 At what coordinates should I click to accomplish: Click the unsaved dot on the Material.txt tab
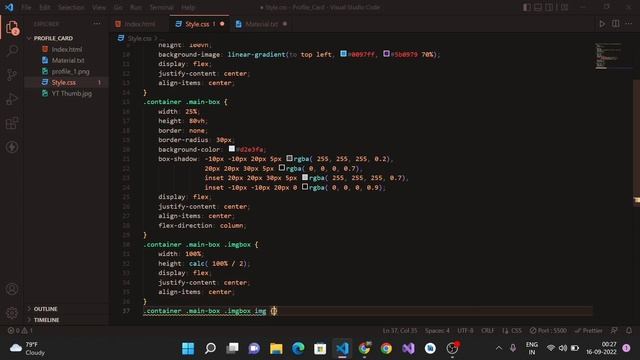click(285, 24)
